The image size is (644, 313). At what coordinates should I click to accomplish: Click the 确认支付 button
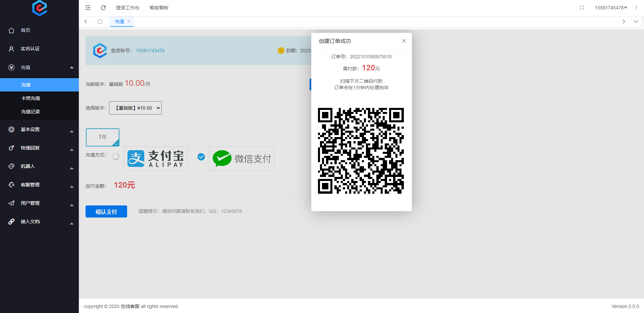[x=106, y=211]
